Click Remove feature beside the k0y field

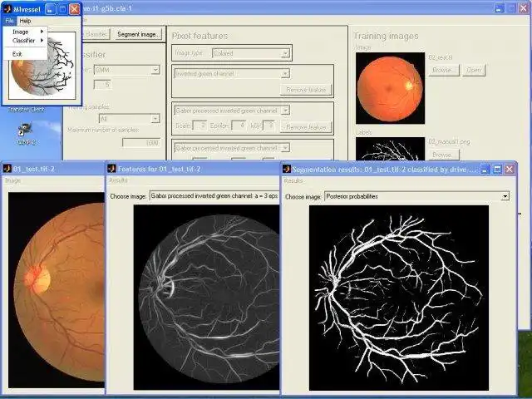tap(306, 127)
